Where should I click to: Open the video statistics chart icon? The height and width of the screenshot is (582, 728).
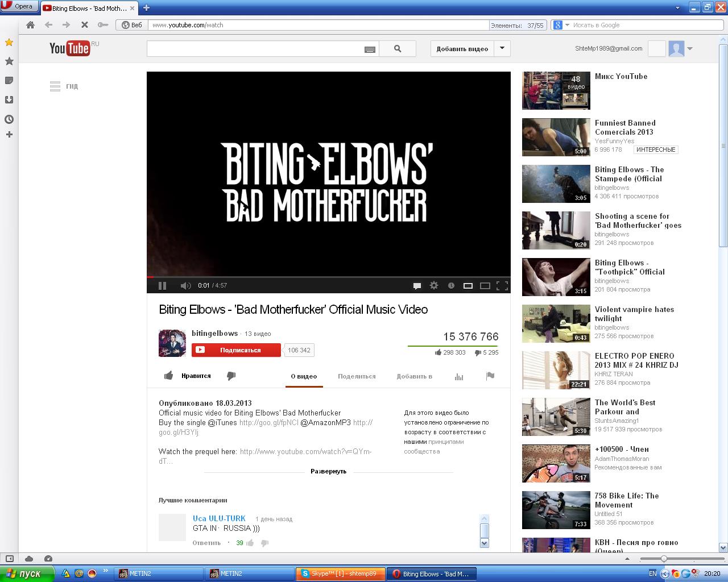(459, 376)
